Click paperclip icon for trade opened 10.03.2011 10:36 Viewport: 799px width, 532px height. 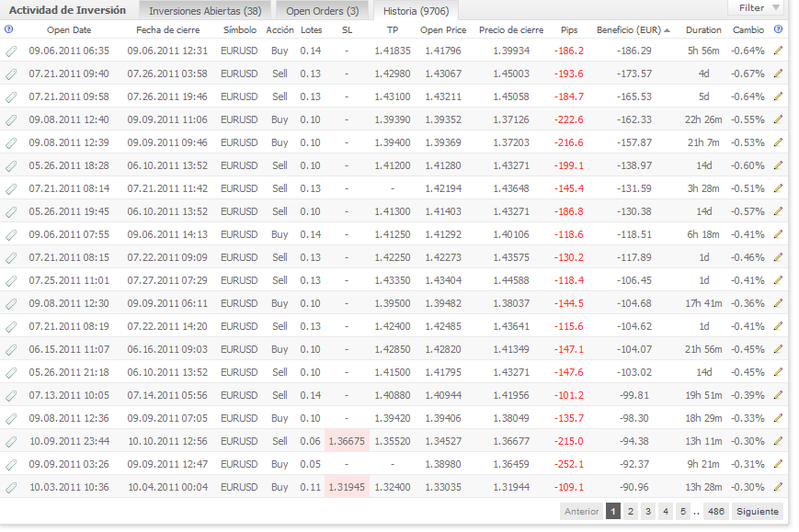point(11,487)
